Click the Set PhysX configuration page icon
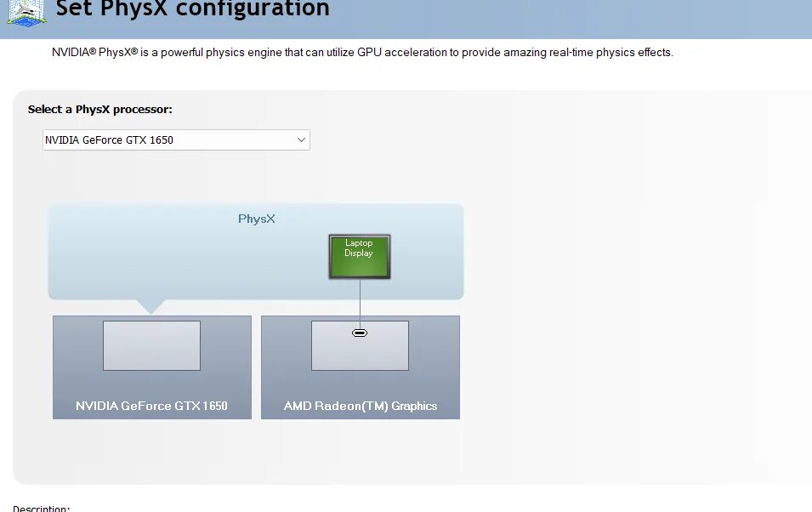The image size is (812, 512). [27, 13]
